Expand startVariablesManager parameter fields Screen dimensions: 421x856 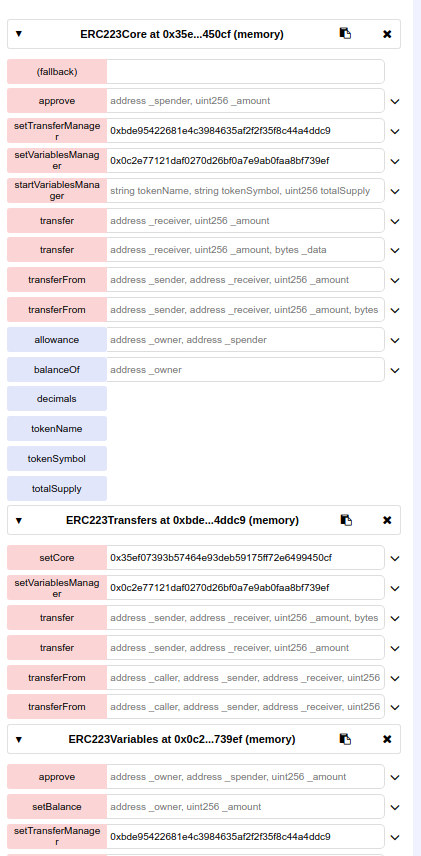click(x=395, y=192)
